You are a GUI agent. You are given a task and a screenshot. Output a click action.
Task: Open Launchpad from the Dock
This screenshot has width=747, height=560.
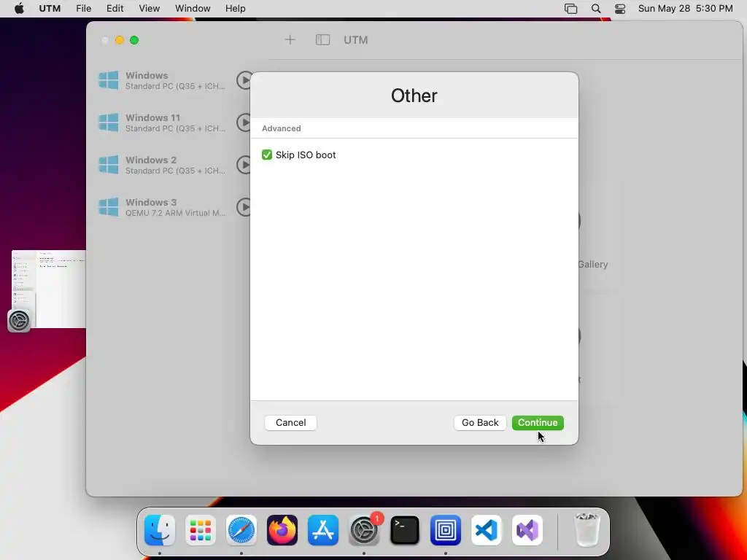pyautogui.click(x=201, y=530)
